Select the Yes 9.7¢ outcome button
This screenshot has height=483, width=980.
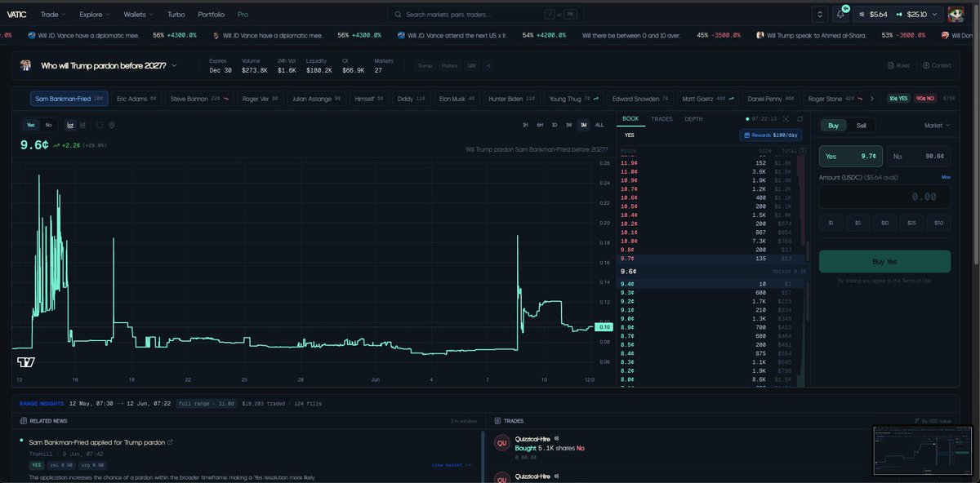click(x=851, y=156)
